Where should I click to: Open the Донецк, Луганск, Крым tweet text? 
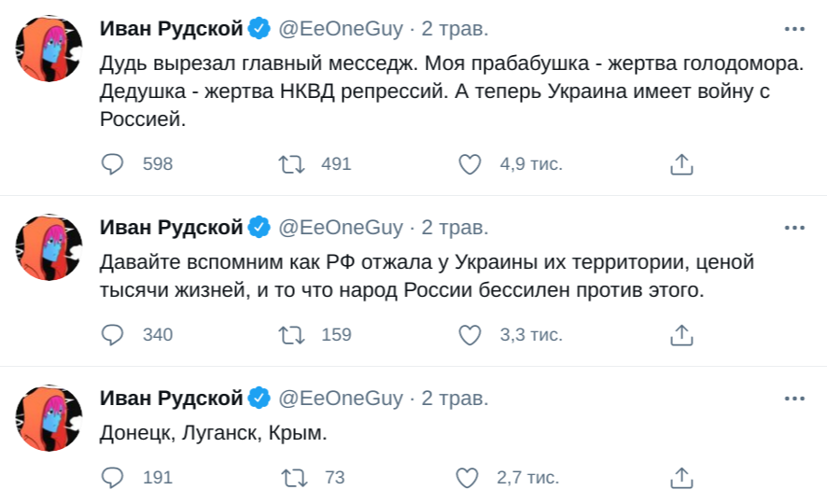click(214, 433)
